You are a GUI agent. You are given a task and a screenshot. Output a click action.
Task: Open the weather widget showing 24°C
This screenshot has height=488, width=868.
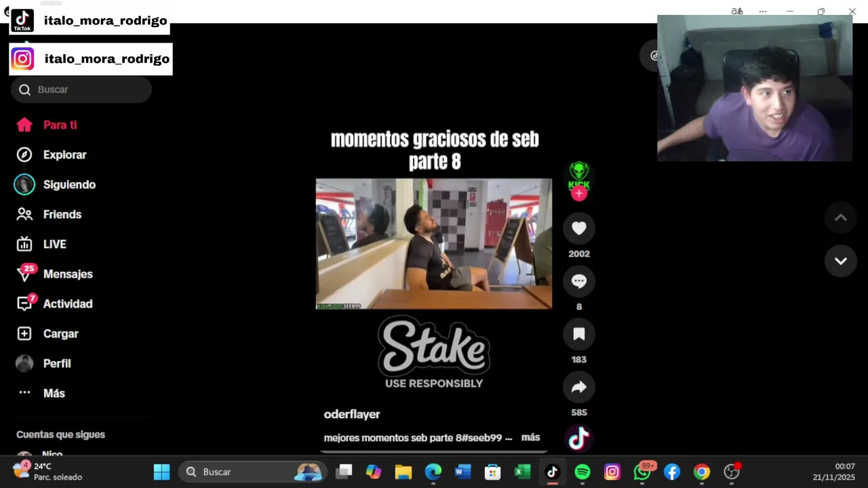pos(47,472)
